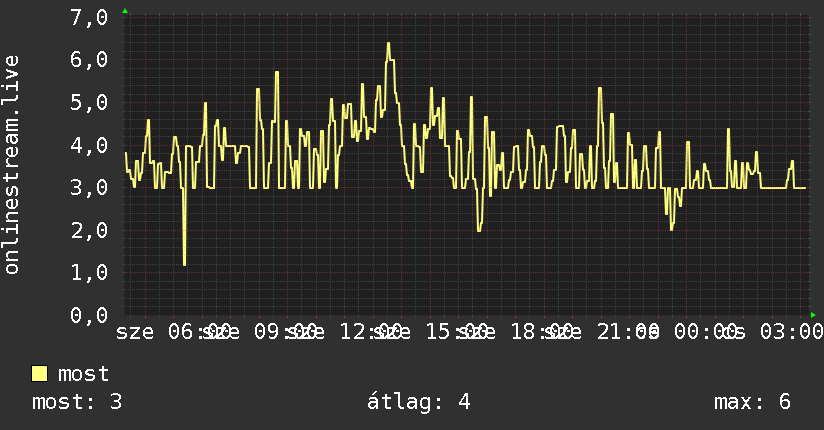Click the 'átlag: 4' average value
This screenshot has height=430, width=824.
[418, 402]
